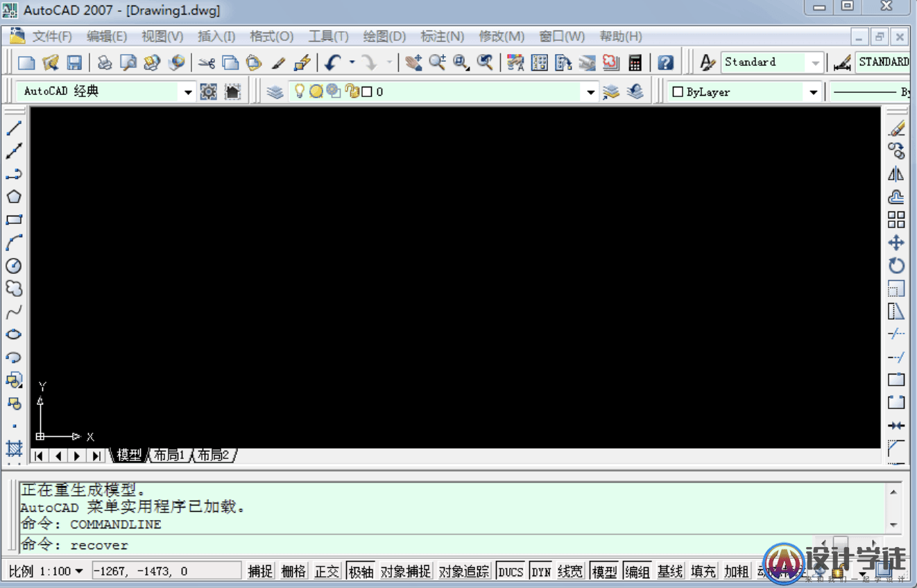The image size is (917, 588).
Task: Select the Scale tool
Action: click(896, 288)
